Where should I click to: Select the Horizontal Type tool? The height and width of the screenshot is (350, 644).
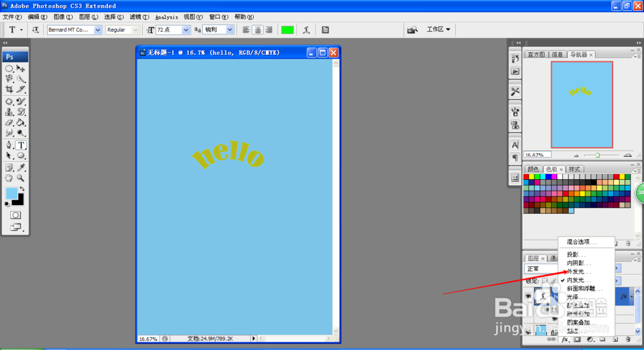[21, 145]
